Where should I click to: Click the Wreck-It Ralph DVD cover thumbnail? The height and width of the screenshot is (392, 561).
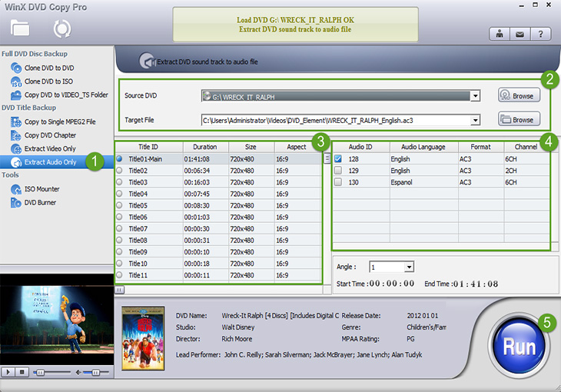(143, 338)
